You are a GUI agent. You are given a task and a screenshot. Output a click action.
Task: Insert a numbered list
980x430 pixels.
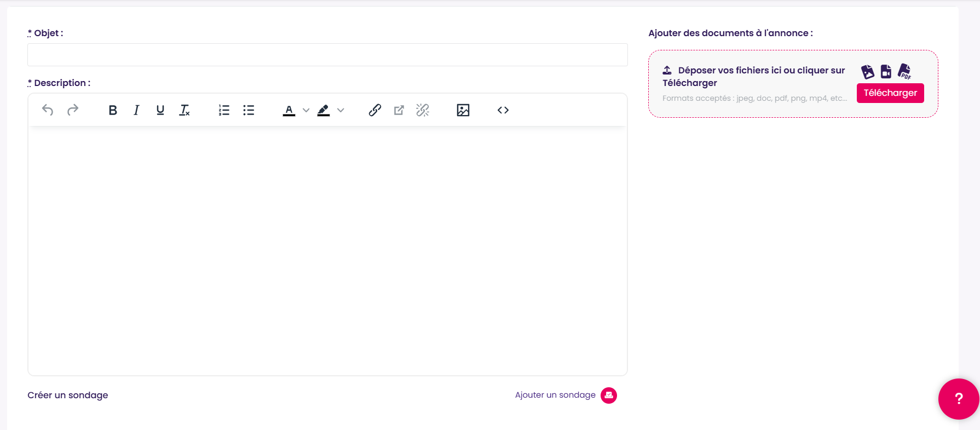[224, 110]
